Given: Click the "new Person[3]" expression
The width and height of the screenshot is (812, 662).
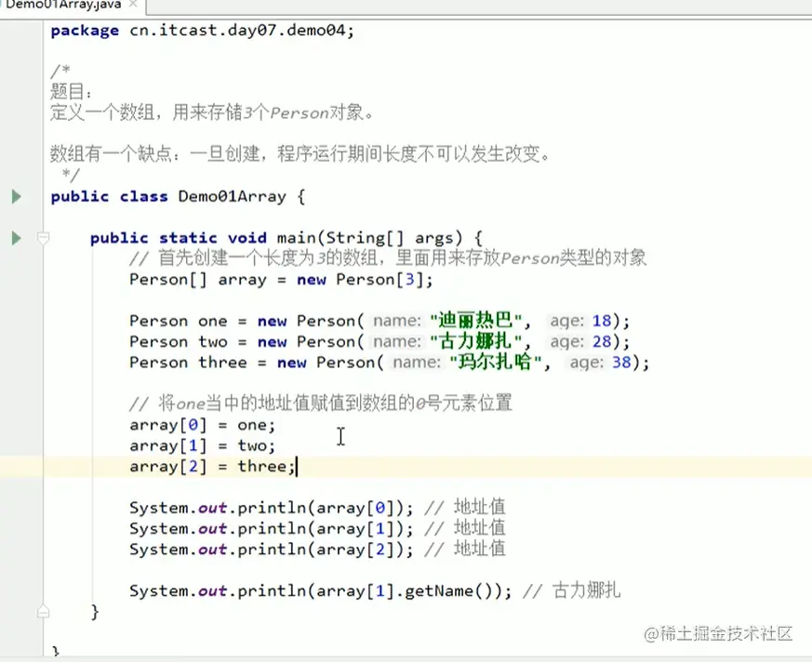Looking at the screenshot, I should coord(361,280).
